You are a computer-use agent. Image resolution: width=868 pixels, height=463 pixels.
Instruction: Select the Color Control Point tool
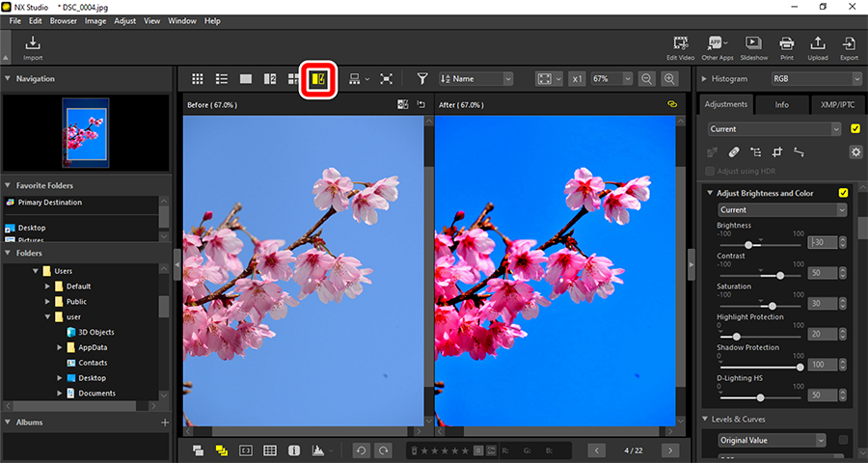[x=755, y=151]
